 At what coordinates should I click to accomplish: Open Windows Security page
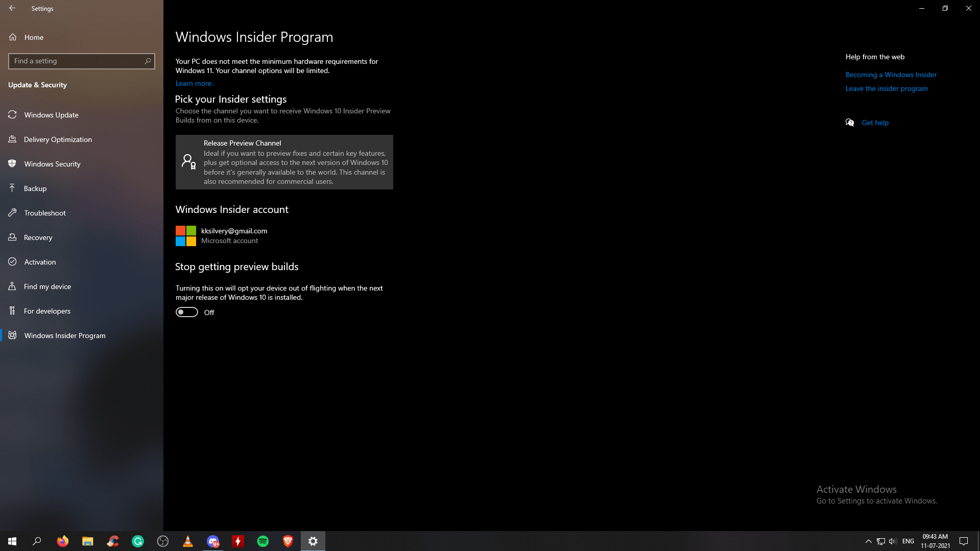click(82, 164)
